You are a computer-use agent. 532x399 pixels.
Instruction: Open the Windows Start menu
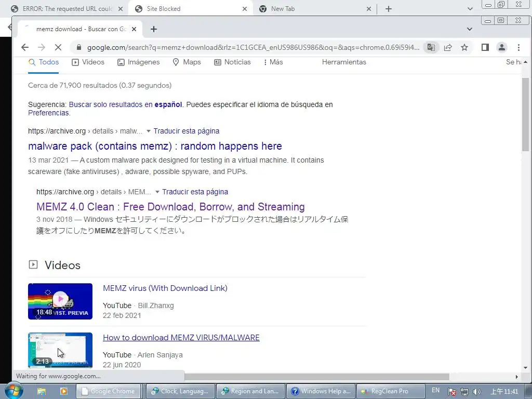(x=13, y=391)
